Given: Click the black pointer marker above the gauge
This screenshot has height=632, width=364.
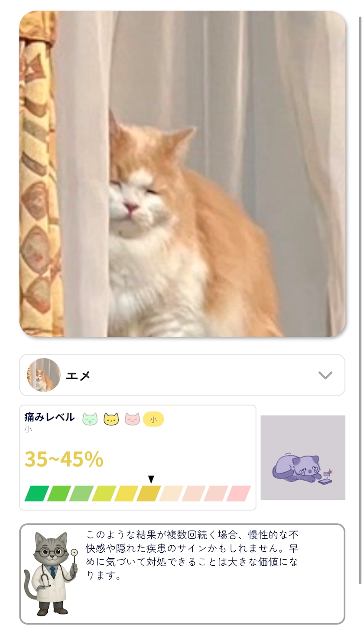Looking at the screenshot, I should 151,479.
